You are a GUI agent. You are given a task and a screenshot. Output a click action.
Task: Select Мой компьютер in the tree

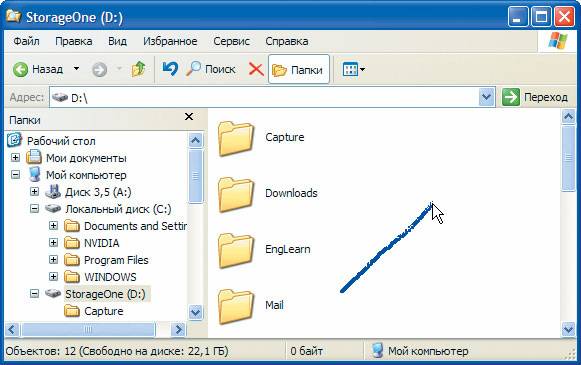[86, 175]
